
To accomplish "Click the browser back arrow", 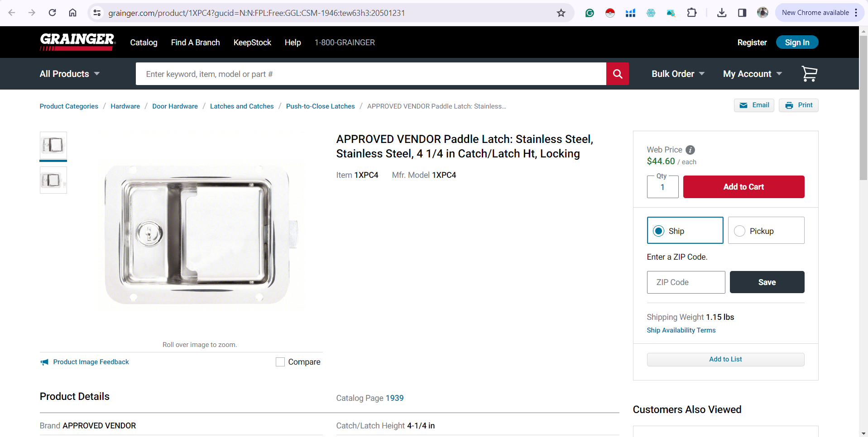I will [12, 13].
